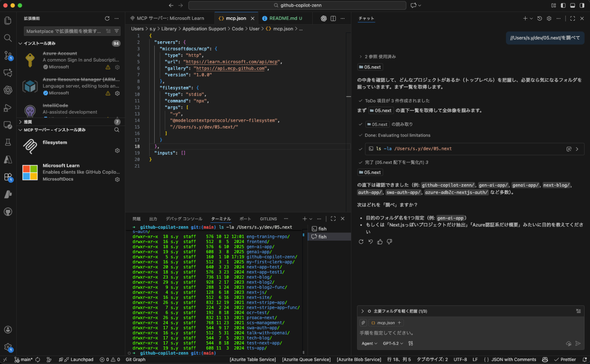Screen dimensions: 590x364
Task: Click thumbs up on chat response
Action: click(380, 241)
